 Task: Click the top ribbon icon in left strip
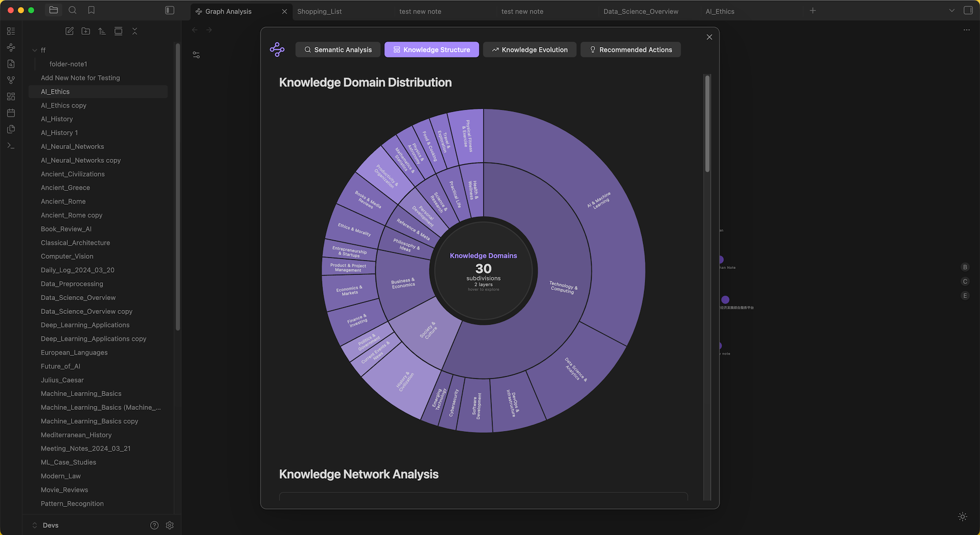point(11,31)
